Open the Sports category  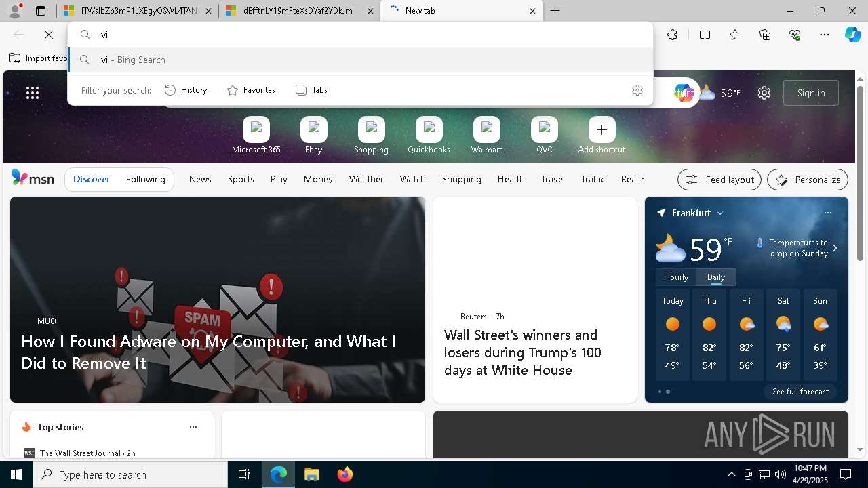(241, 179)
